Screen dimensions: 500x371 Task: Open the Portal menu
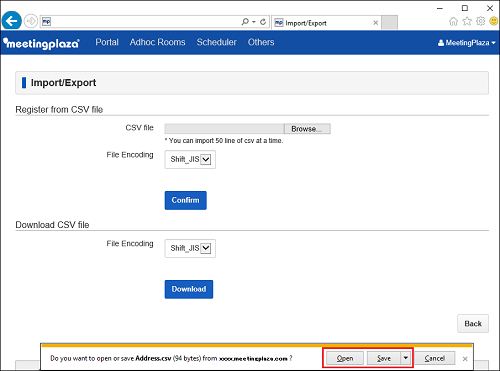click(x=107, y=42)
